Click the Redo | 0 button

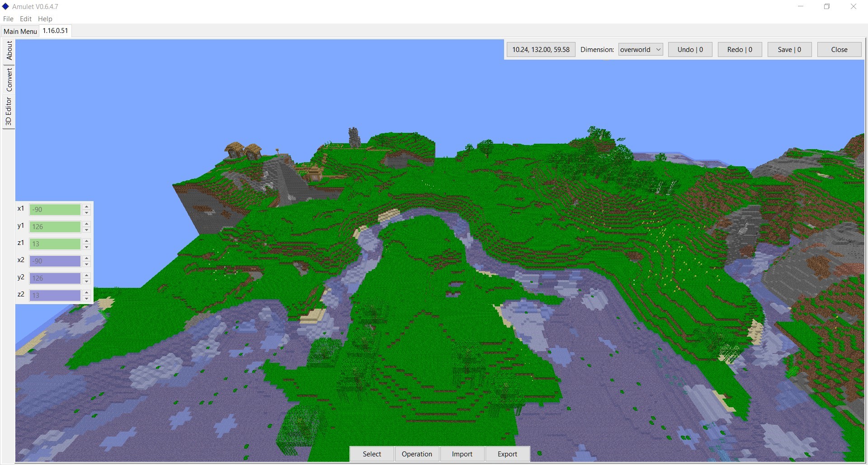pyautogui.click(x=740, y=49)
